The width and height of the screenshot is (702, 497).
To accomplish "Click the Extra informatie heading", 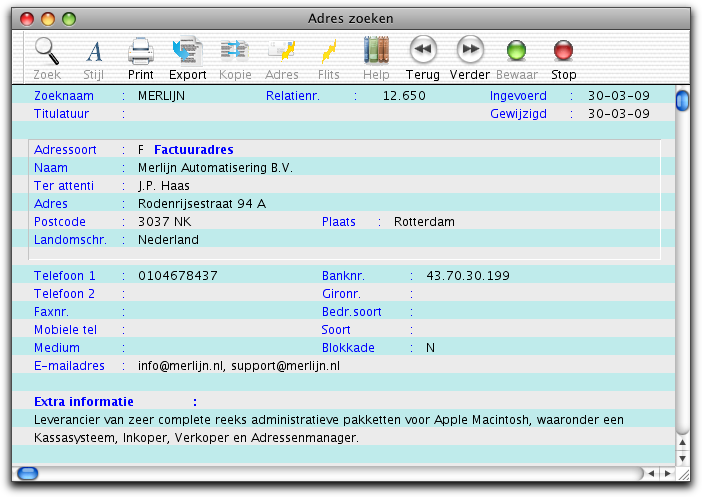I will point(84,402).
